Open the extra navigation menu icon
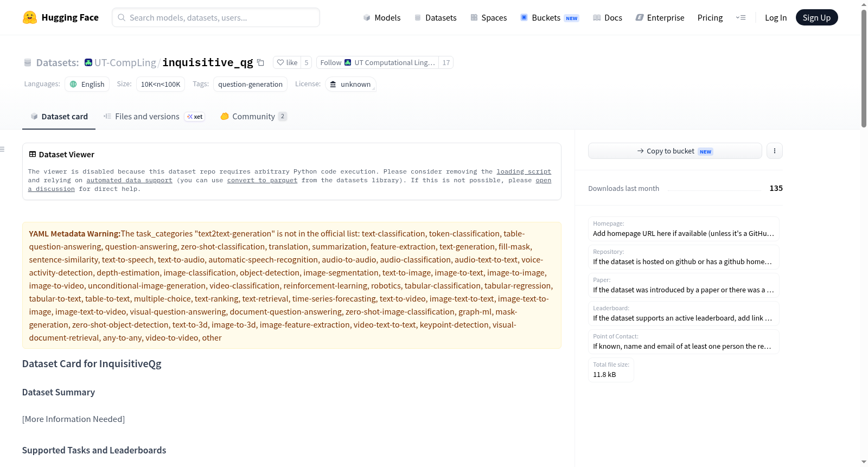This screenshot has height=467, width=868. tap(741, 17)
